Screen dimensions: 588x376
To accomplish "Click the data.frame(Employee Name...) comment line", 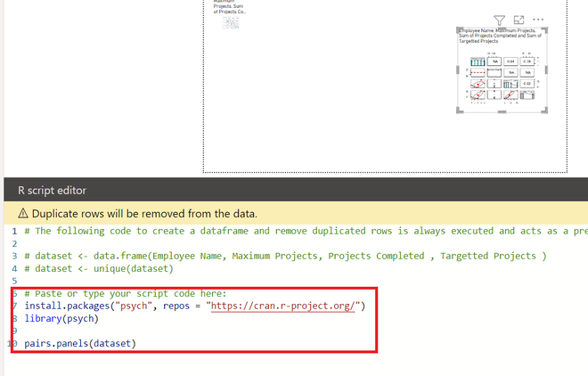I will (285, 256).
